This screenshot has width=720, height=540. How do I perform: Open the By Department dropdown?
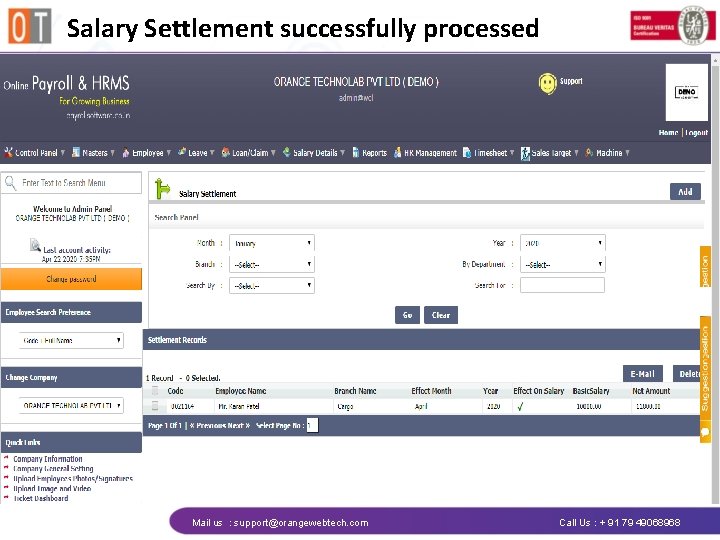pyautogui.click(x=562, y=264)
